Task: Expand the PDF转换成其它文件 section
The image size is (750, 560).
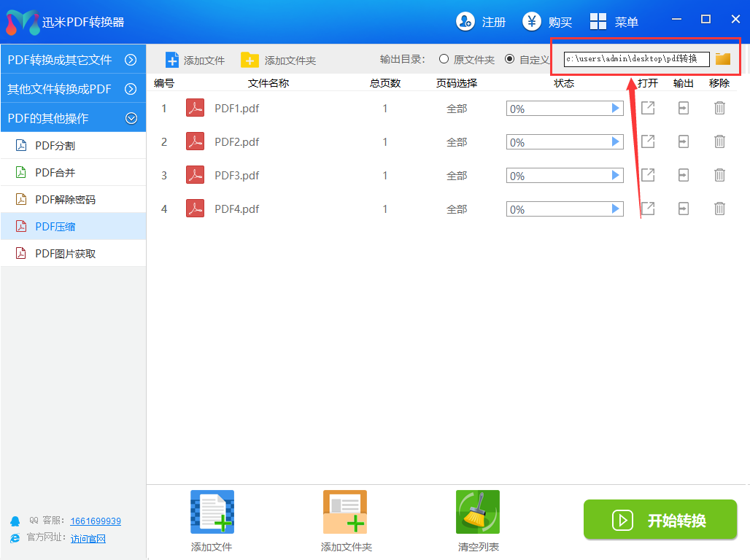Action: 131,60
